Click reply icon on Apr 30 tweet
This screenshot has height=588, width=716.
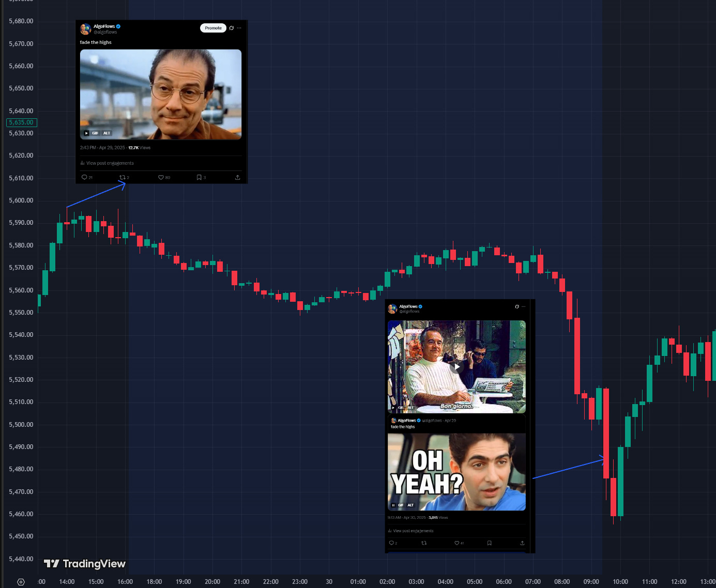391,543
